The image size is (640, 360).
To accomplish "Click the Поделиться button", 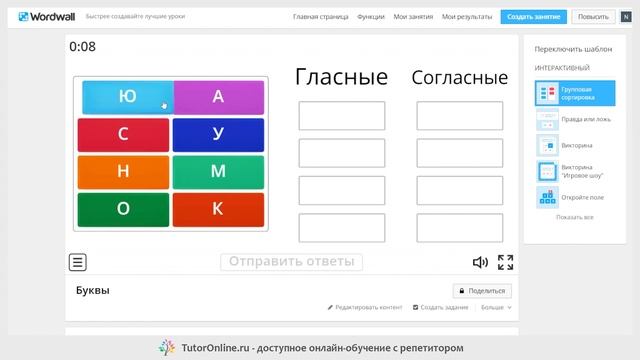I will [482, 291].
